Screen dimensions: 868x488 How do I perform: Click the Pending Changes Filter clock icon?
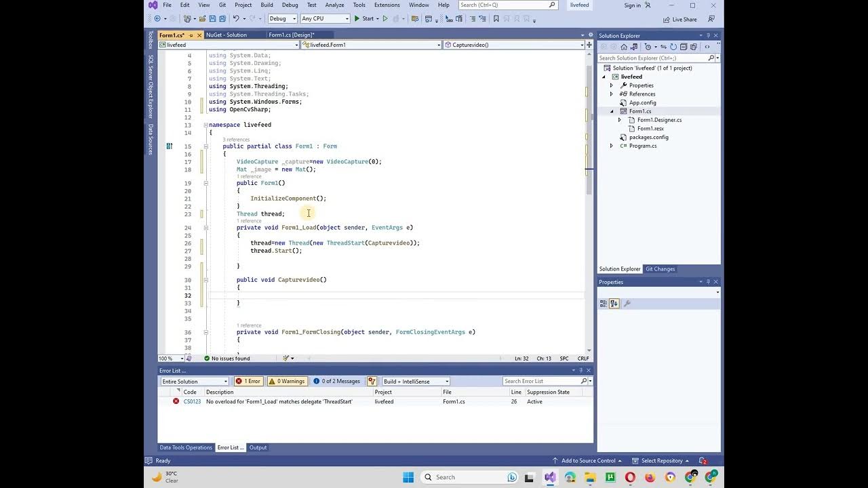tap(649, 47)
